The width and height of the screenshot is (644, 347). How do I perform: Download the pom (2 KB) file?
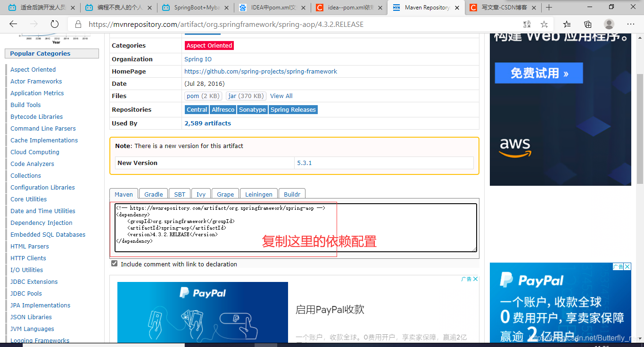pyautogui.click(x=203, y=96)
